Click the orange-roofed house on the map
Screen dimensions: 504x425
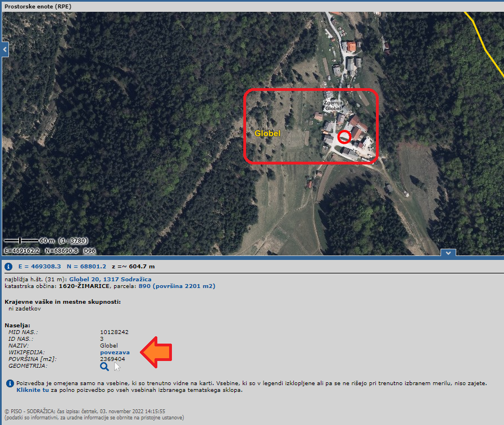pyautogui.click(x=351, y=47)
